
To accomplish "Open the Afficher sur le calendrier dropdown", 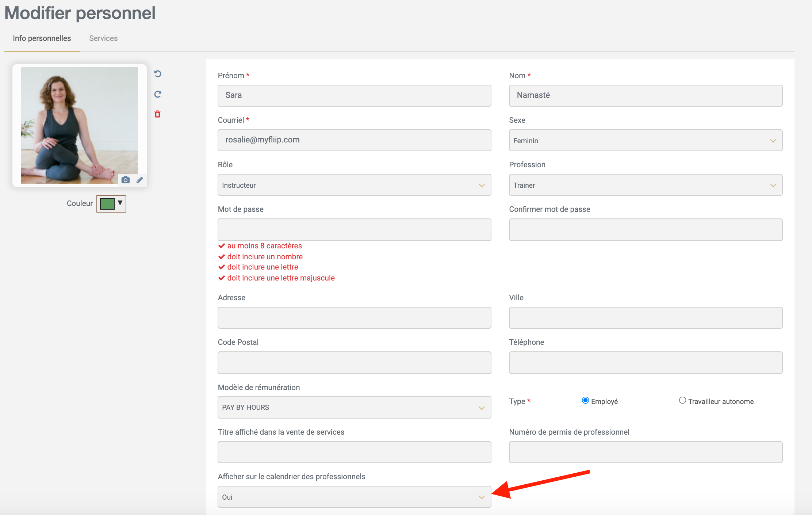I will click(354, 497).
